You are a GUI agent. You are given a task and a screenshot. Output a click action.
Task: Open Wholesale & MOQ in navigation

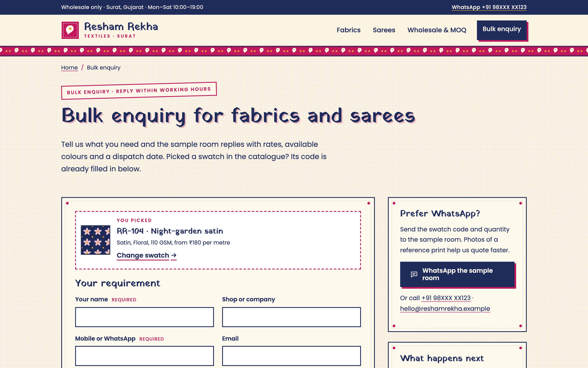point(437,30)
